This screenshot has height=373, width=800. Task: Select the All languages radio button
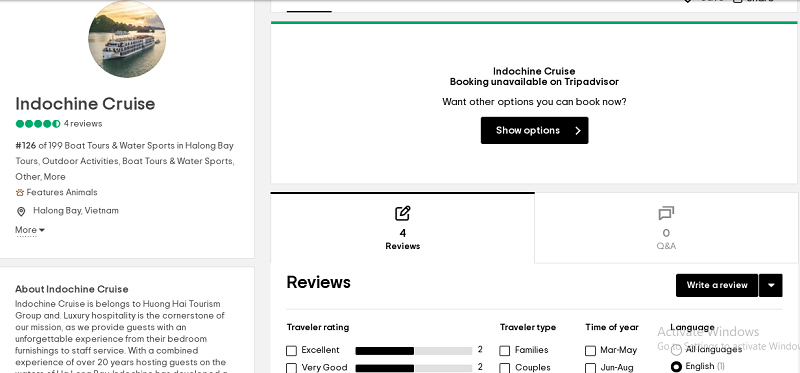pos(676,351)
